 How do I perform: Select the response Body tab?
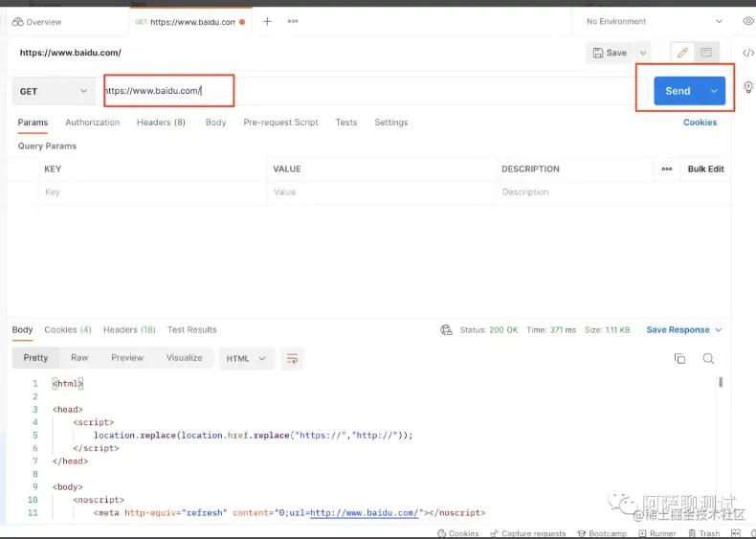point(22,330)
